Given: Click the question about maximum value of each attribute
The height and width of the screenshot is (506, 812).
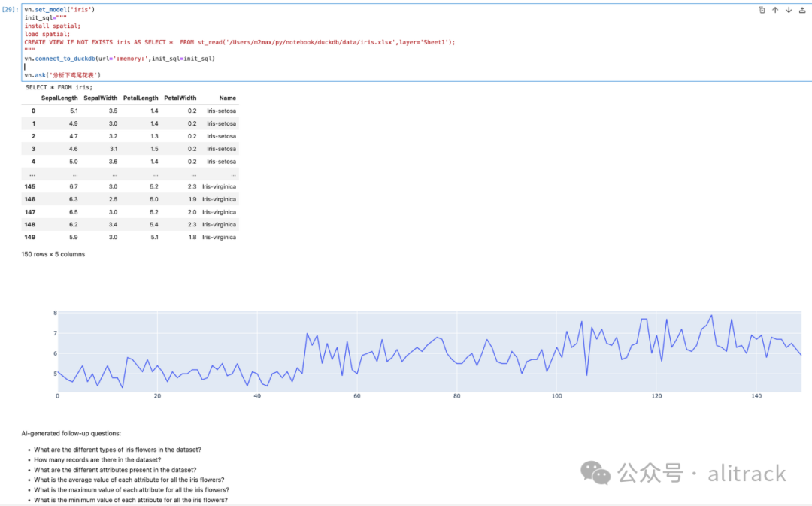Looking at the screenshot, I should pos(132,490).
